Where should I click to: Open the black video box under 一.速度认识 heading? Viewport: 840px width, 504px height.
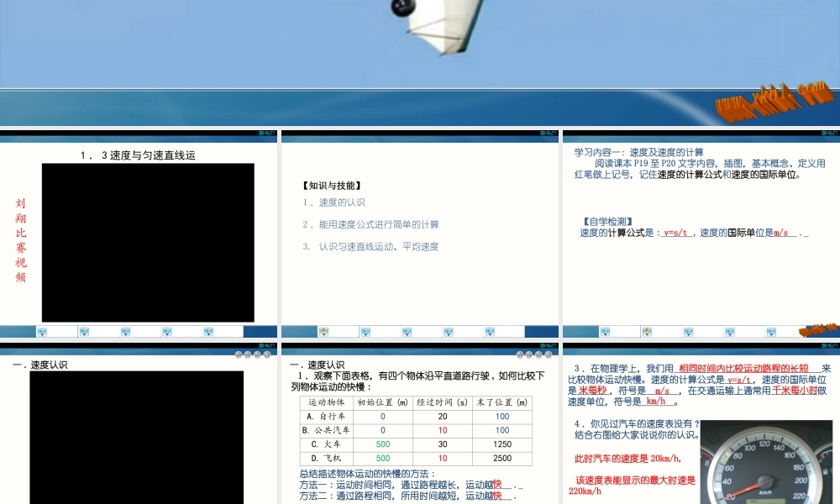coord(137,437)
